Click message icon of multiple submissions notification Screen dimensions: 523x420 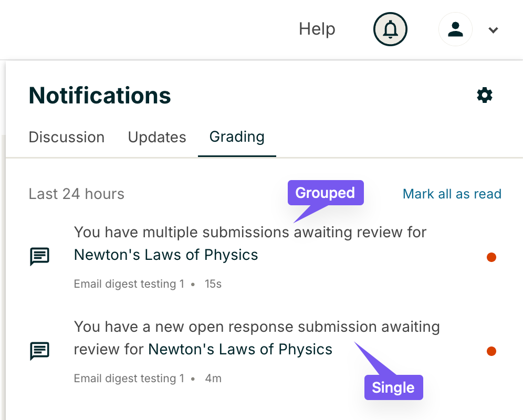click(x=39, y=257)
